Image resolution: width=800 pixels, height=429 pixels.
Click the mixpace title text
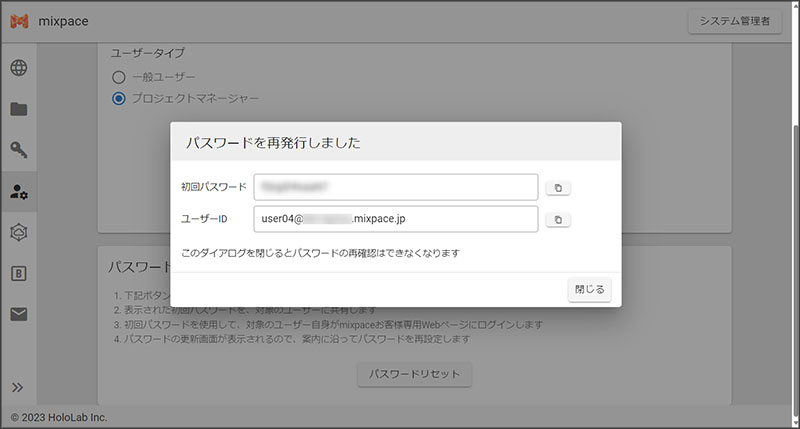(65, 23)
